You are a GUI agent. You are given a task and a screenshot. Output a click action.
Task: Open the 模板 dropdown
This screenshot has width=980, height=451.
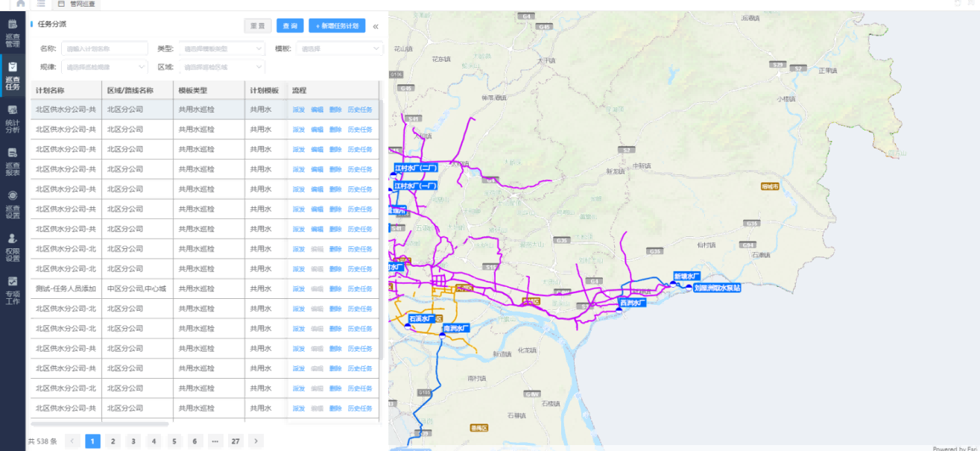coord(339,48)
